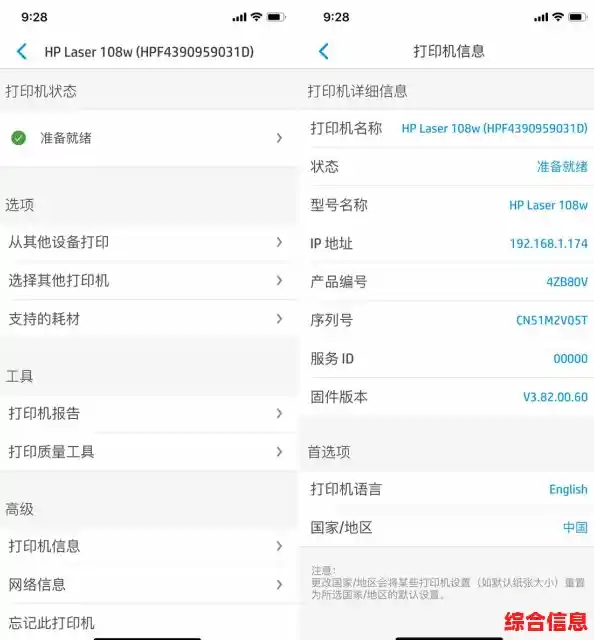Viewport: 594px width, 640px height.
Task: Go back from 打印机信息 screen
Action: (323, 51)
